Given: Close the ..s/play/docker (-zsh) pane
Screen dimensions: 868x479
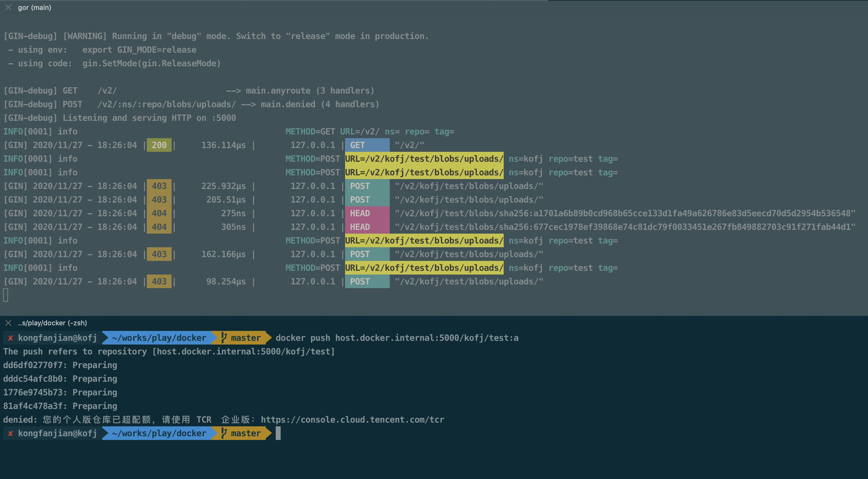Looking at the screenshot, I should coord(8,323).
